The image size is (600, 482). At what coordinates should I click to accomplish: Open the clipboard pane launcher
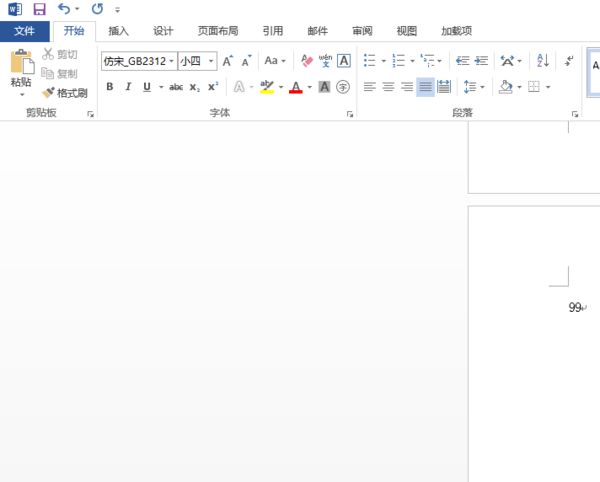coord(91,114)
